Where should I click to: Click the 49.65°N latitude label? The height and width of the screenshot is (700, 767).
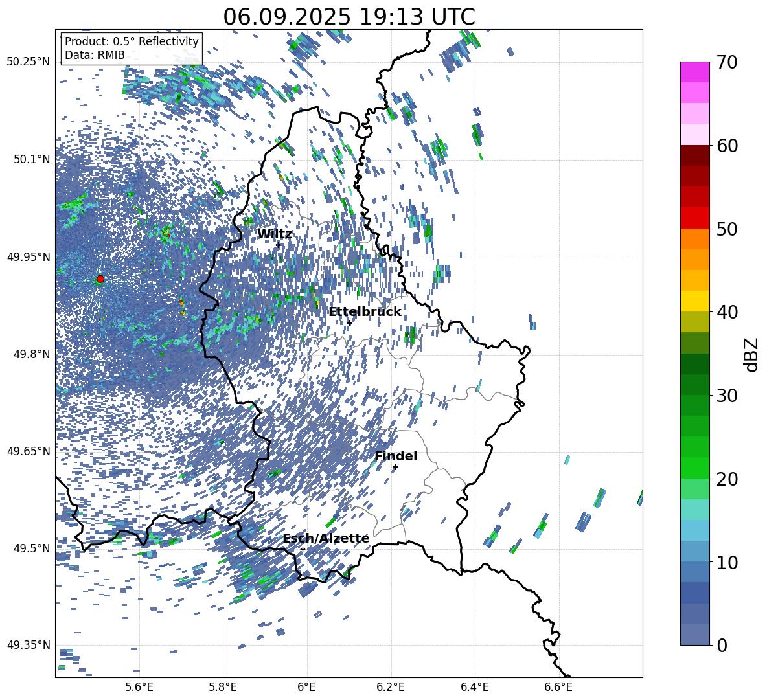click(29, 451)
